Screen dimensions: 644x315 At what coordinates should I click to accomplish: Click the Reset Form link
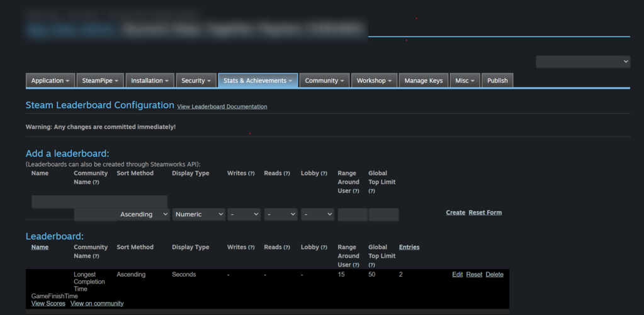point(485,213)
